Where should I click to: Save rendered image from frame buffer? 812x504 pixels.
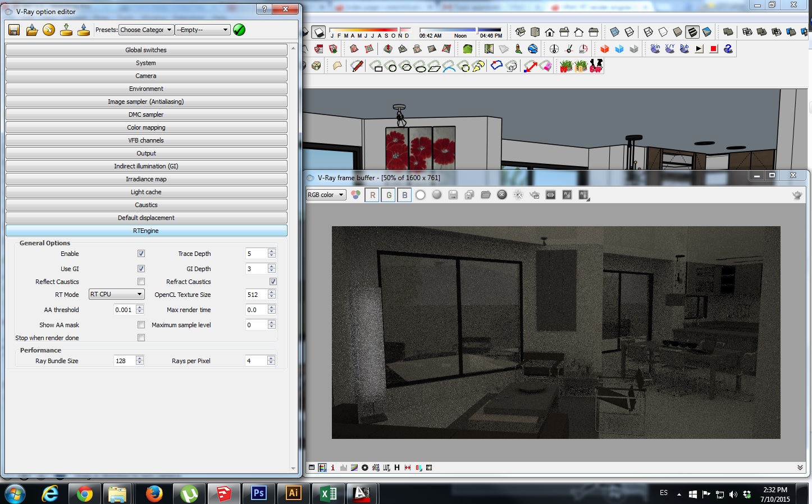(453, 195)
